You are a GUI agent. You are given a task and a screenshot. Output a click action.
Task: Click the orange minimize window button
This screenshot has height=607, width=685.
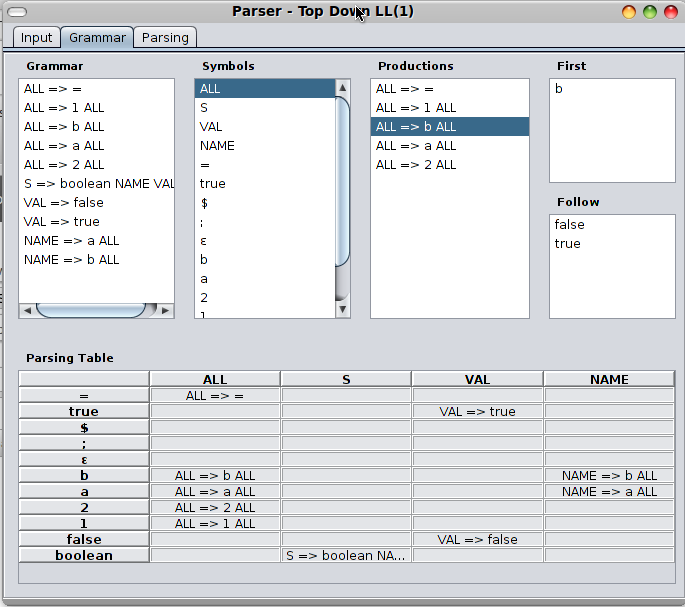[629, 12]
